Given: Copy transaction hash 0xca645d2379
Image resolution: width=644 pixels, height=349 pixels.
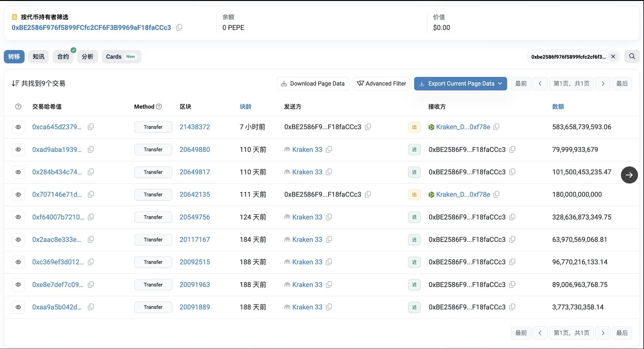Looking at the screenshot, I should (91, 127).
